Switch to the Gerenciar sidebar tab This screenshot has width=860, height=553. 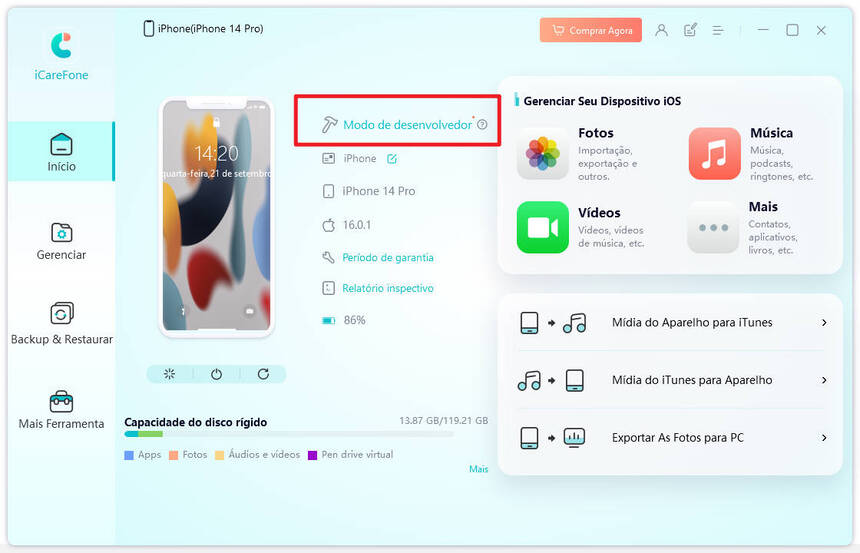click(61, 241)
